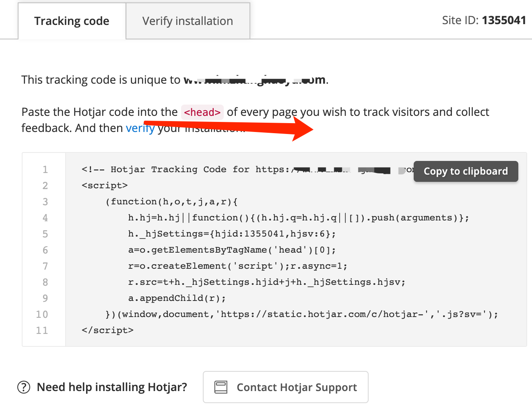
Task: Click the createElement('script') code line
Action: click(237, 266)
